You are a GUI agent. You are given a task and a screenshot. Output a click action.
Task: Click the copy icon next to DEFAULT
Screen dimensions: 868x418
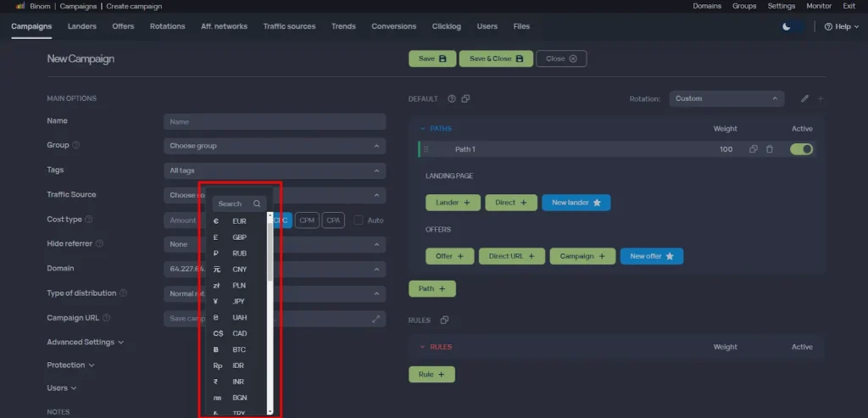(465, 98)
